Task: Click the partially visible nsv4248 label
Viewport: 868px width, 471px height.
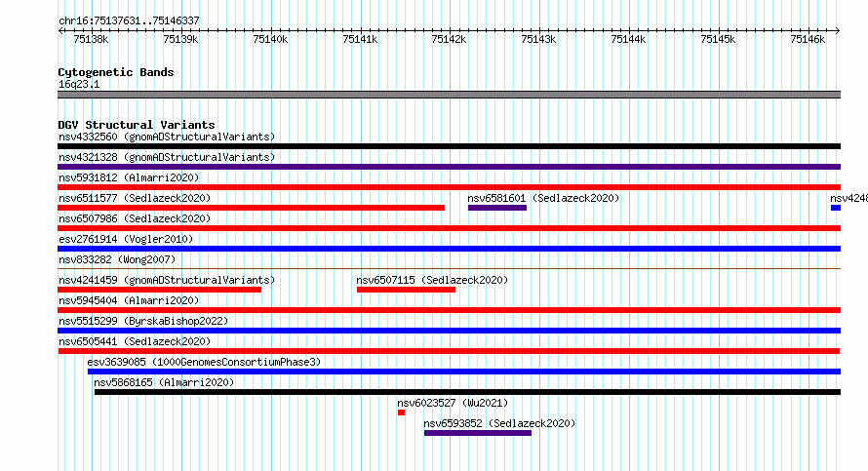Action: [848, 198]
